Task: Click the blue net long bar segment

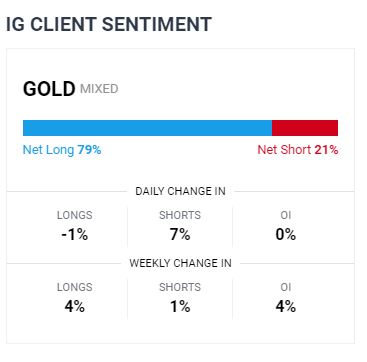Action: [147, 128]
